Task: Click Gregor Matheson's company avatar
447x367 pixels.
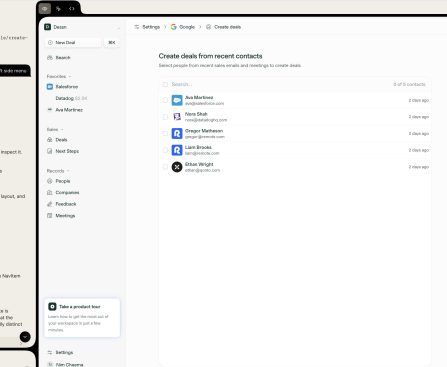Action: click(x=177, y=133)
